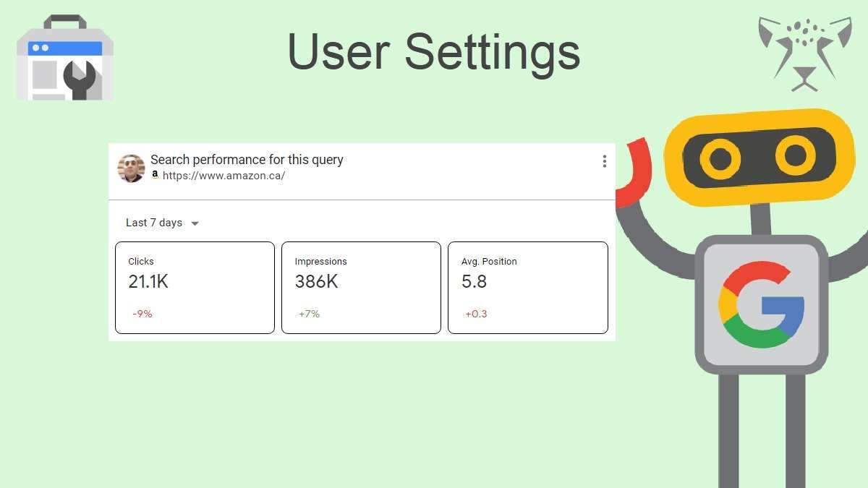Click the robot's left yellow eye

click(x=720, y=158)
